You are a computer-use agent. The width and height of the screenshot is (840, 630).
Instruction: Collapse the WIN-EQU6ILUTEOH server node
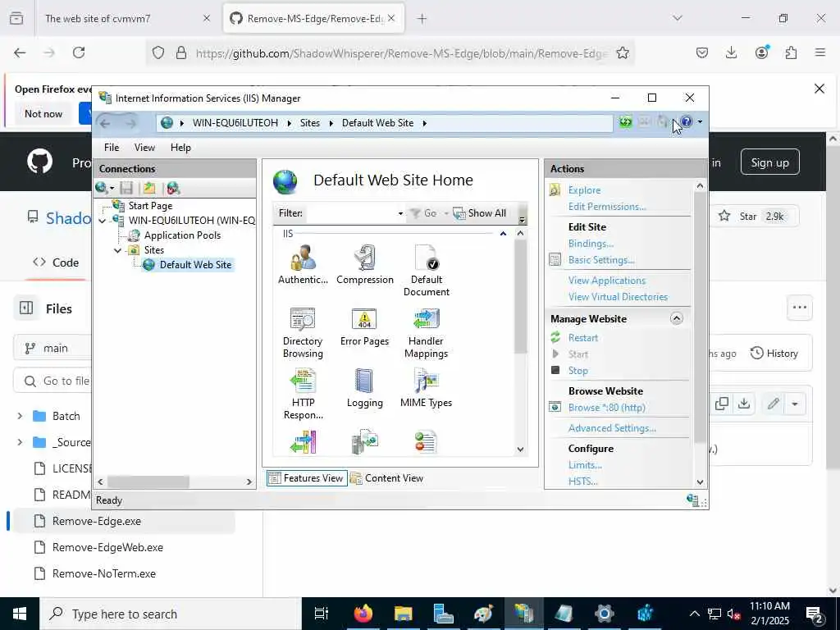click(103, 221)
